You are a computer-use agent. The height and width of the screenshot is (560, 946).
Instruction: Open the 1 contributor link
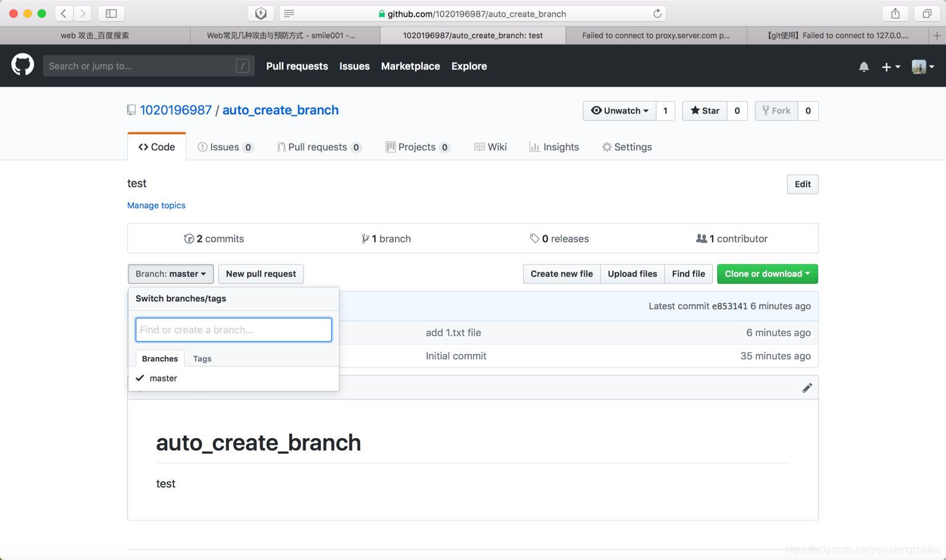732,238
